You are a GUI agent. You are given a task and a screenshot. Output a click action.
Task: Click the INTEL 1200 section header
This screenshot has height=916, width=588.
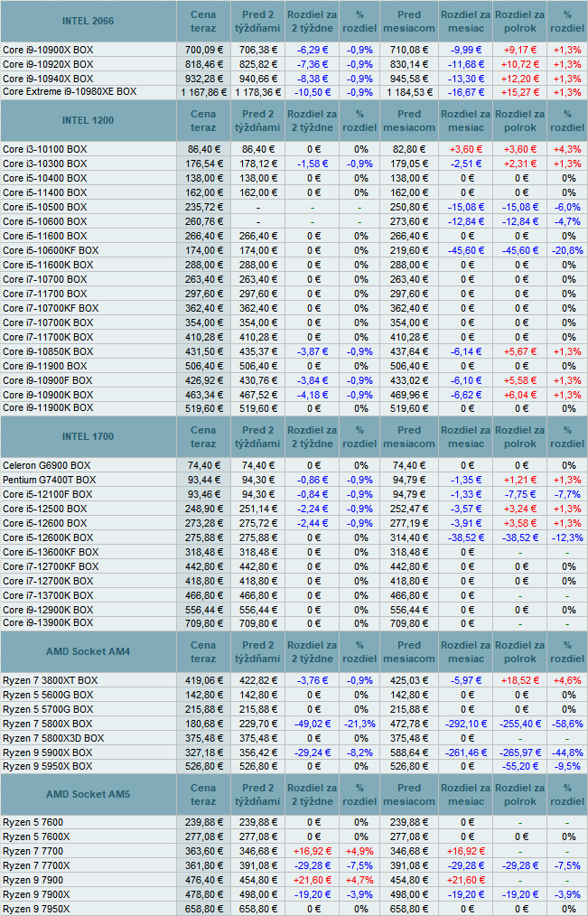(89, 121)
